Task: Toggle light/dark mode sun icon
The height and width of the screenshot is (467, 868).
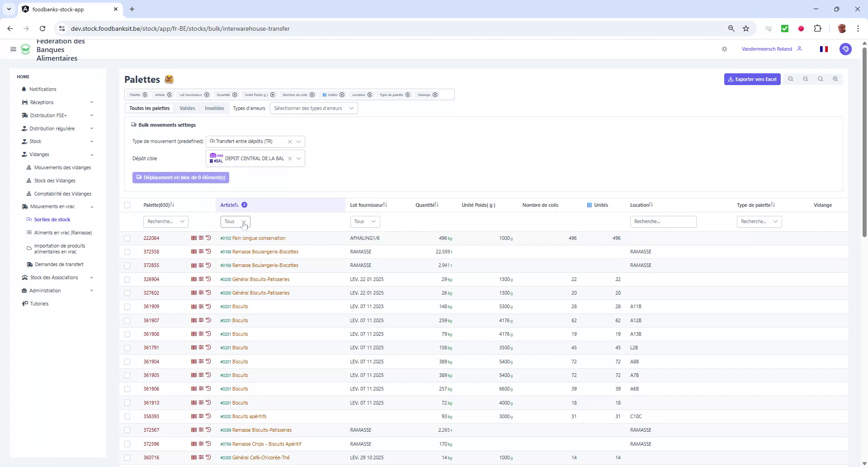Action: click(x=724, y=49)
